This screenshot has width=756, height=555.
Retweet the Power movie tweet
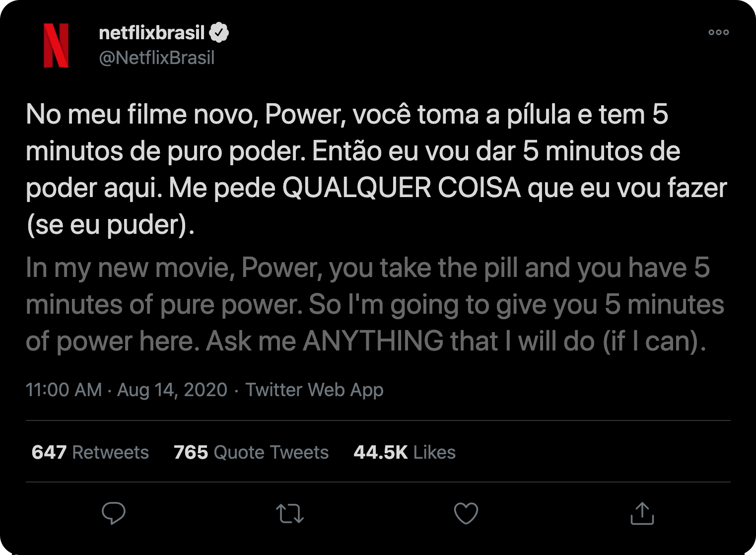click(289, 514)
